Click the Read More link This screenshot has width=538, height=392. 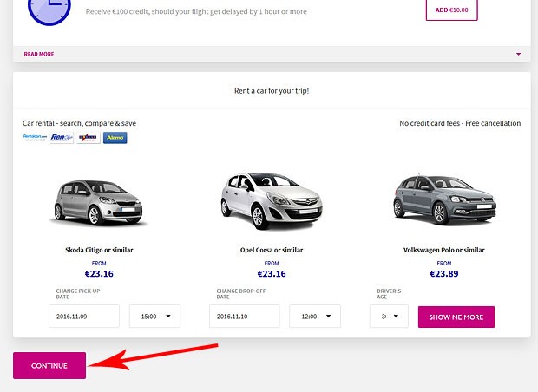coord(39,54)
